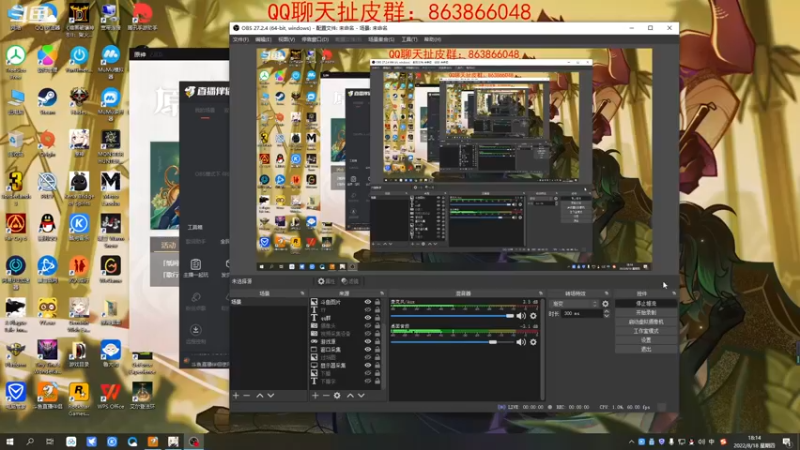Add a new source with the plus button
Image resolution: width=800 pixels, height=450 pixels.
point(315,395)
